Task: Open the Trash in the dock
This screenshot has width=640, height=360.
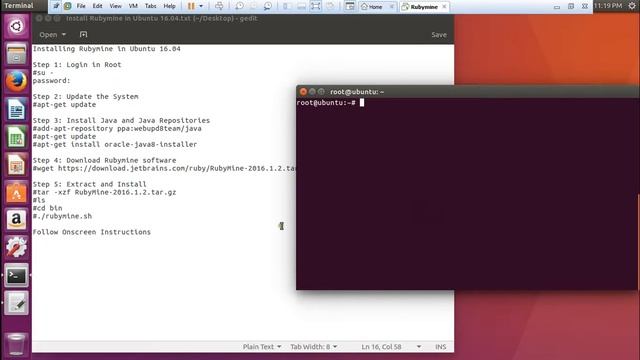Action: click(16, 344)
